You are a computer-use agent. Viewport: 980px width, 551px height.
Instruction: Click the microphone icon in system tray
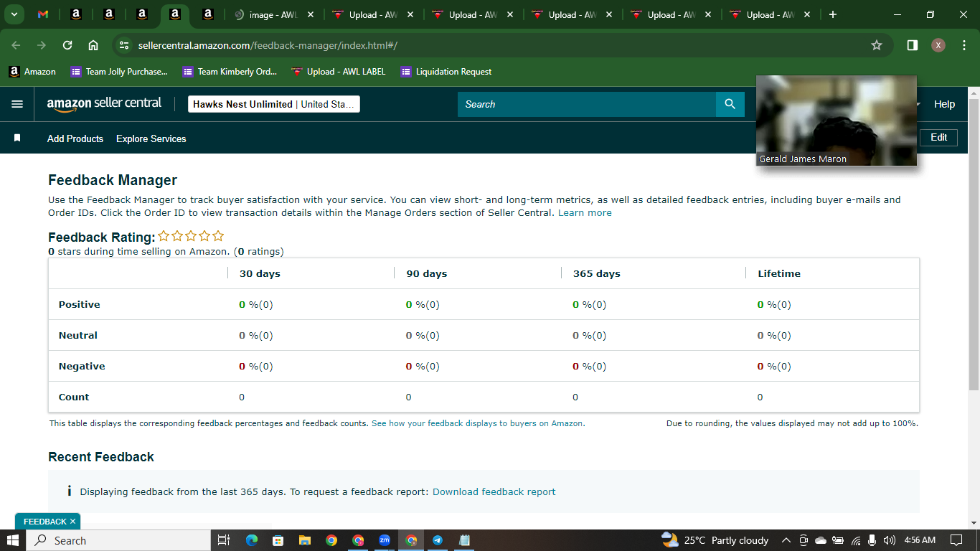tap(872, 540)
